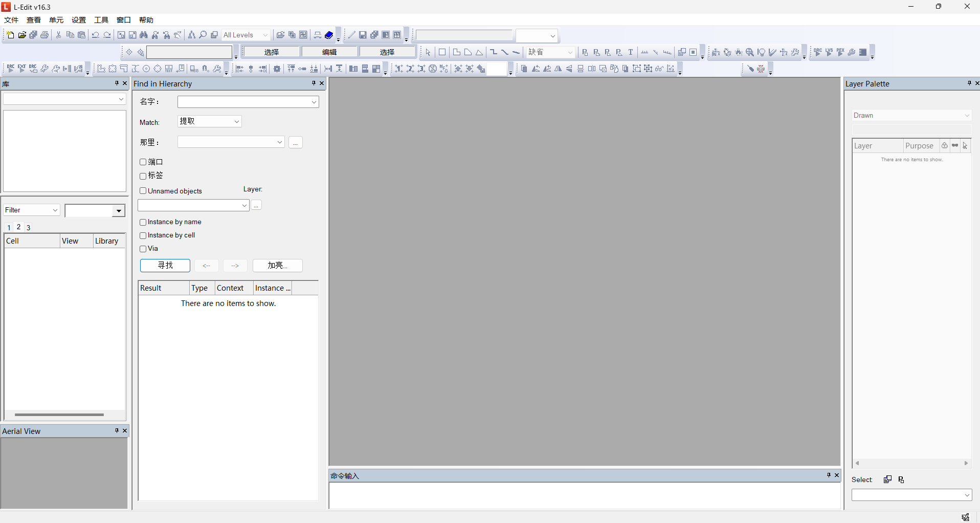Tick the Unnamed objects checkbox
This screenshot has height=523, width=980.
pos(143,191)
